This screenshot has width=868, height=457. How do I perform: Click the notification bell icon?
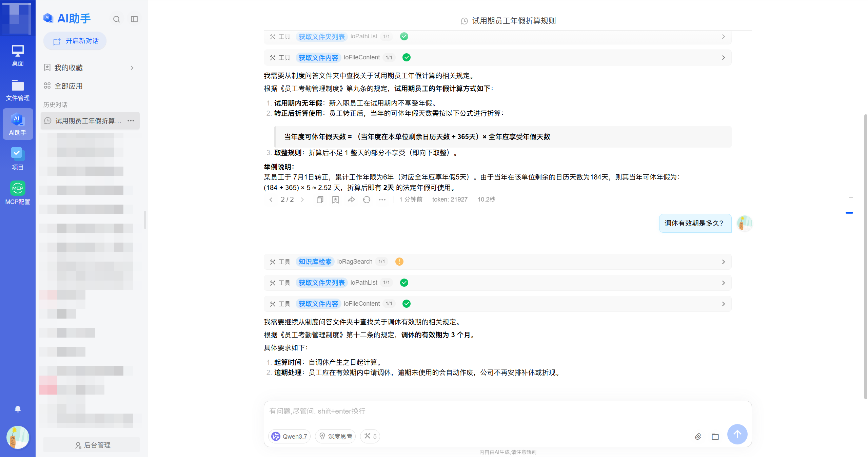(x=18, y=409)
